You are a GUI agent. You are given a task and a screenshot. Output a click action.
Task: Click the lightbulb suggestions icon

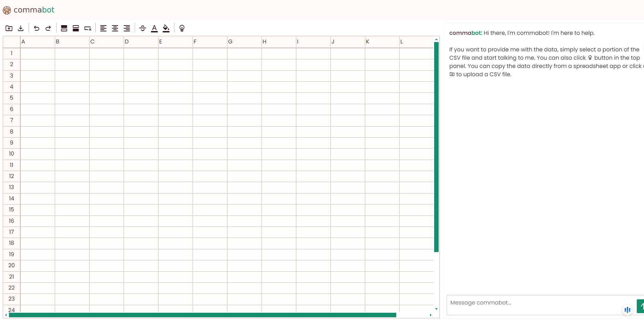[x=182, y=28]
